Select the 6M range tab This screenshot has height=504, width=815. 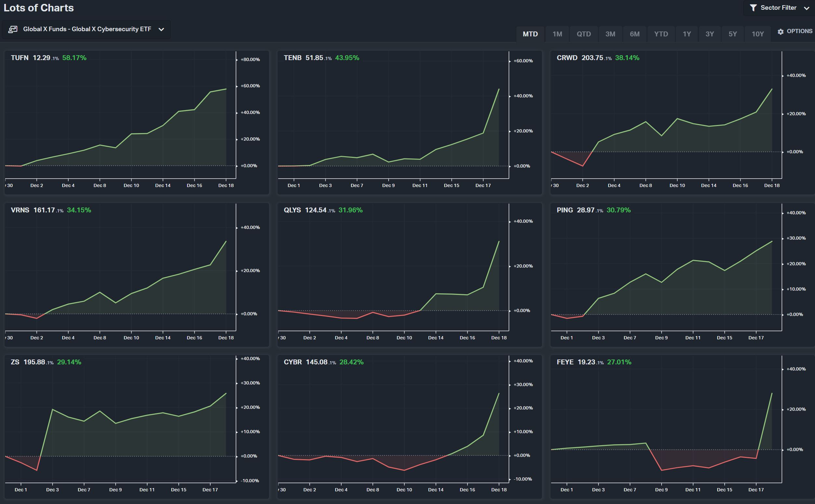coord(635,34)
